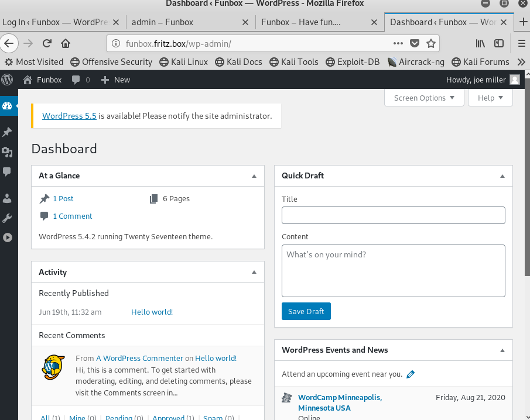The image size is (530, 420).
Task: Click the browser forward arrow
Action: pos(28,43)
